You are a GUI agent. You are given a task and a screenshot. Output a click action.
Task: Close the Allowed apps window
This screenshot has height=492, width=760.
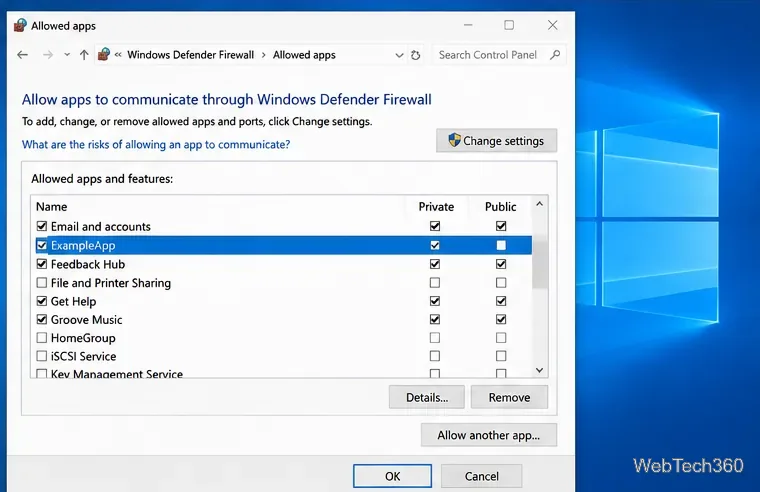pyautogui.click(x=553, y=25)
